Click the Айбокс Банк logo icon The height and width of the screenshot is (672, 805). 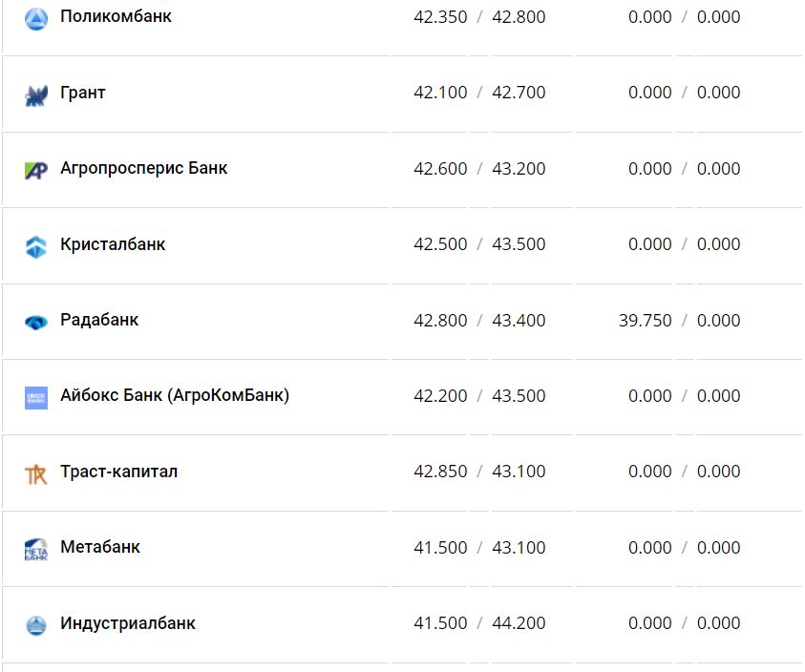coord(35,397)
